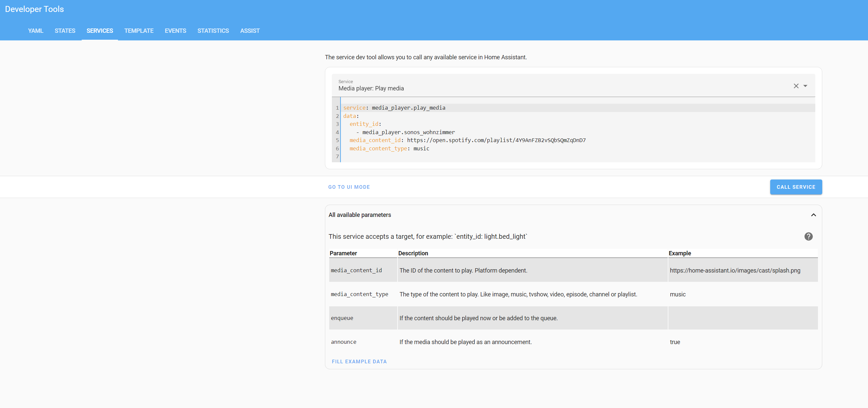Clear the selected service with X icon
The width and height of the screenshot is (868, 408).
pos(796,86)
